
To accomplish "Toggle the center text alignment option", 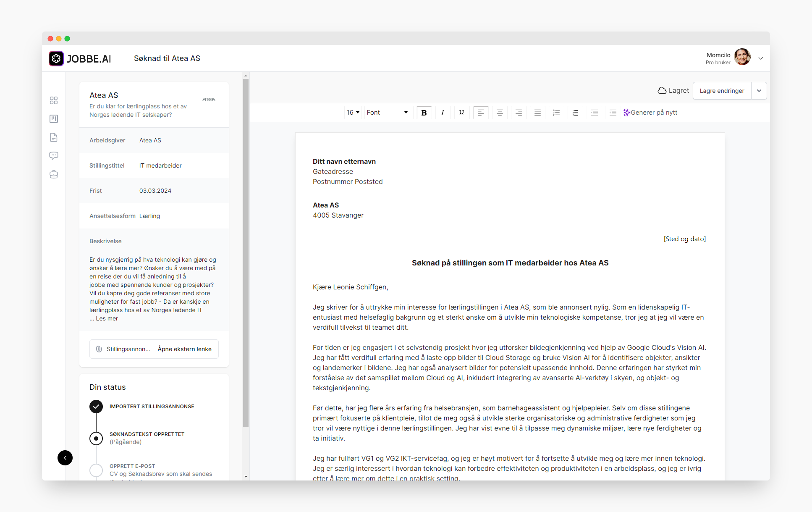I will pyautogui.click(x=500, y=113).
